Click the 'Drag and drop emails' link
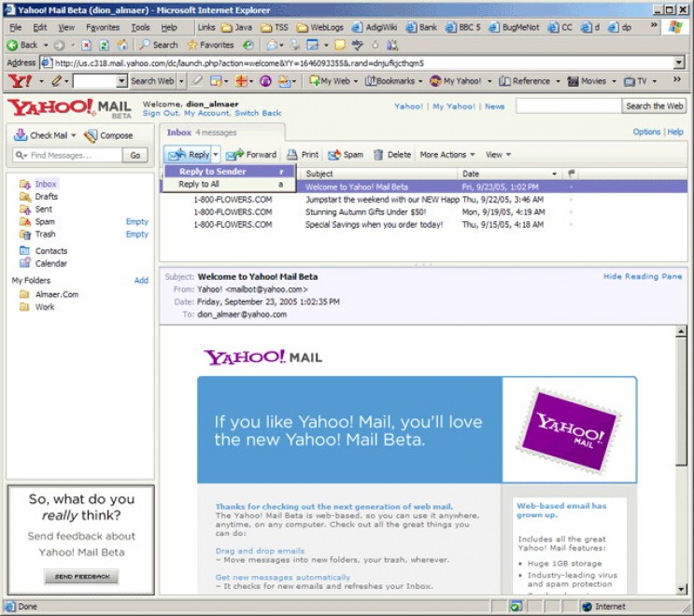This screenshot has width=694, height=616. (x=260, y=551)
